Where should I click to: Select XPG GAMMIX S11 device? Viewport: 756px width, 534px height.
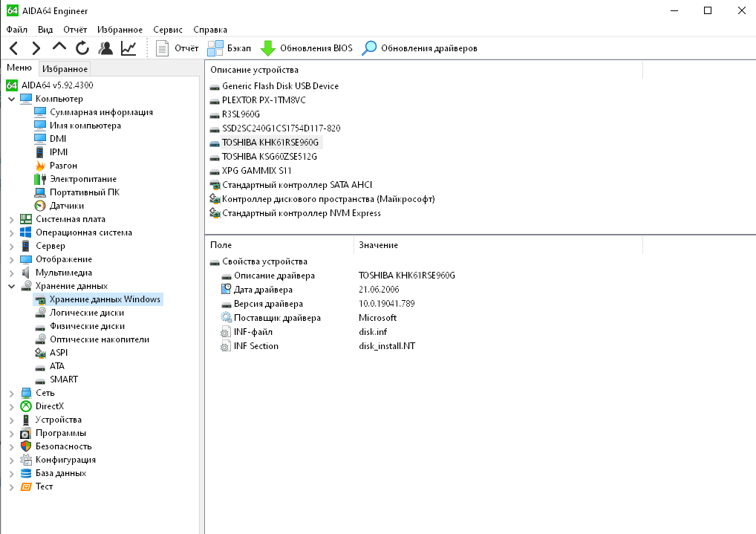256,171
